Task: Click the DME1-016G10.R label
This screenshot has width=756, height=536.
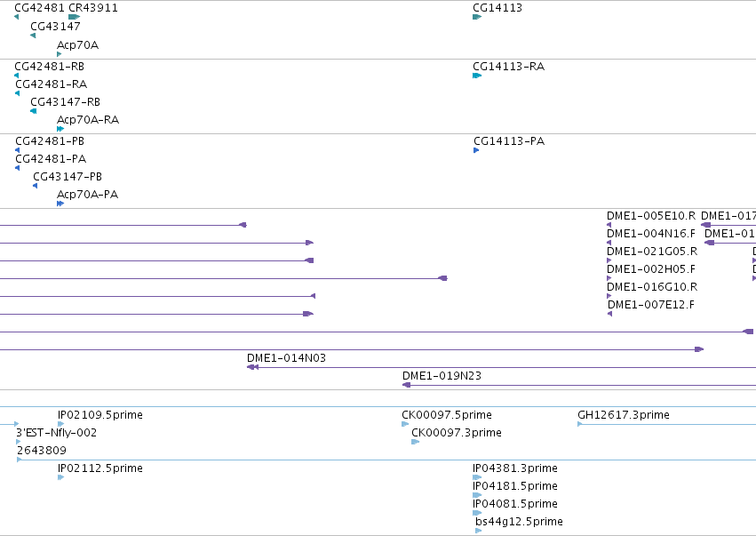Action: pyautogui.click(x=652, y=287)
